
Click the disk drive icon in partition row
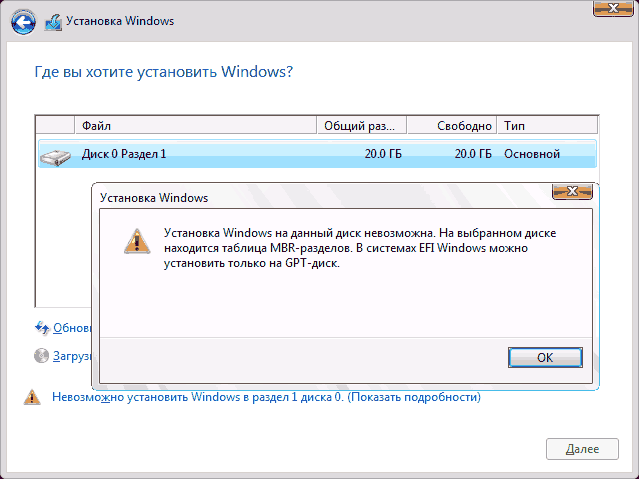click(x=56, y=154)
